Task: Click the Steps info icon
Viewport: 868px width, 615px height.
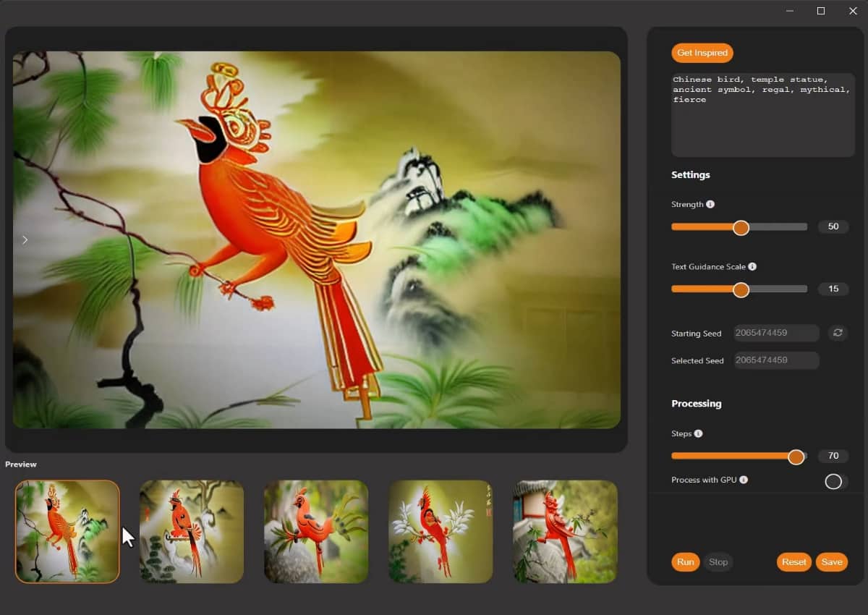Action: 699,433
